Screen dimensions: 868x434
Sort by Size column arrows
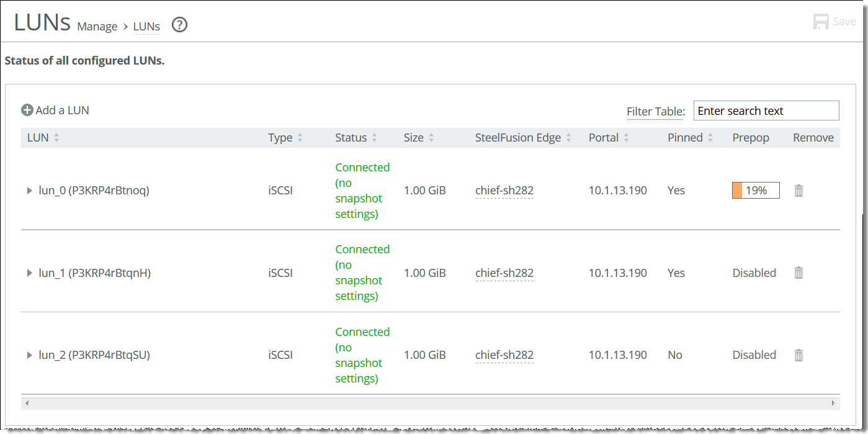pyautogui.click(x=431, y=138)
